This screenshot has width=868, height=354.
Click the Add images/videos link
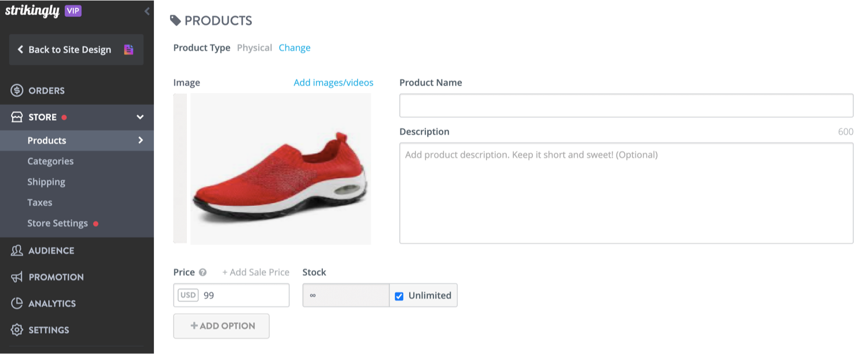(333, 82)
